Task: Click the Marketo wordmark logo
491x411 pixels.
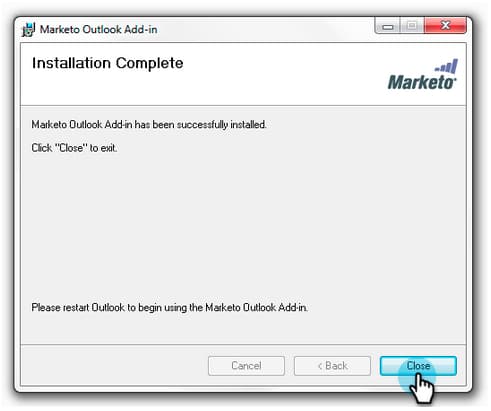Action: pos(422,82)
